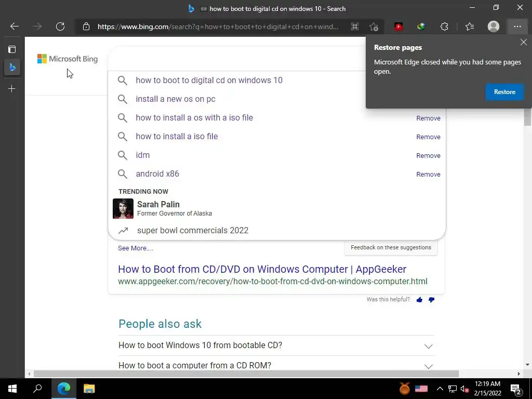Remove the 'android x86' suggestion
Viewport: 532px width, 399px height.
428,174
